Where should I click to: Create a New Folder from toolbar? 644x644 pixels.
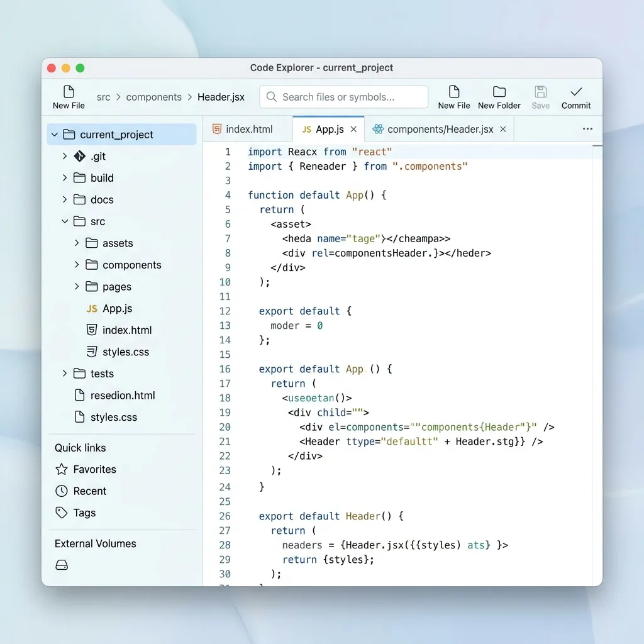tap(499, 97)
